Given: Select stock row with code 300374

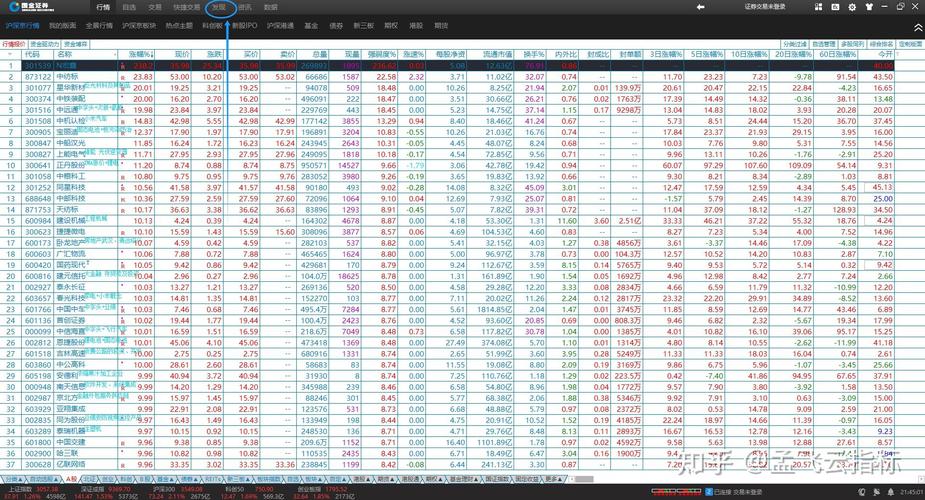Looking at the screenshot, I should tap(447, 99).
